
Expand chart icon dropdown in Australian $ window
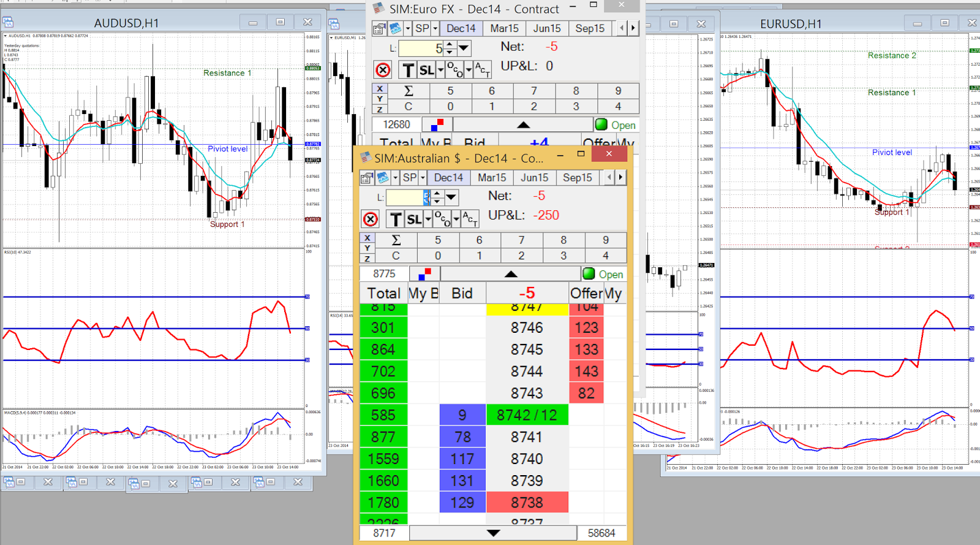pyautogui.click(x=395, y=178)
